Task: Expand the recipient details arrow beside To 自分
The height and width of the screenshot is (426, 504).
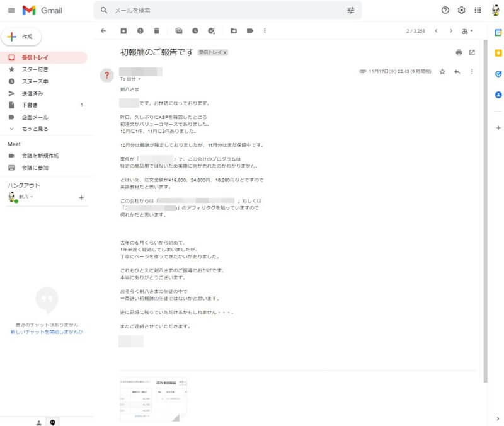Action: point(139,79)
